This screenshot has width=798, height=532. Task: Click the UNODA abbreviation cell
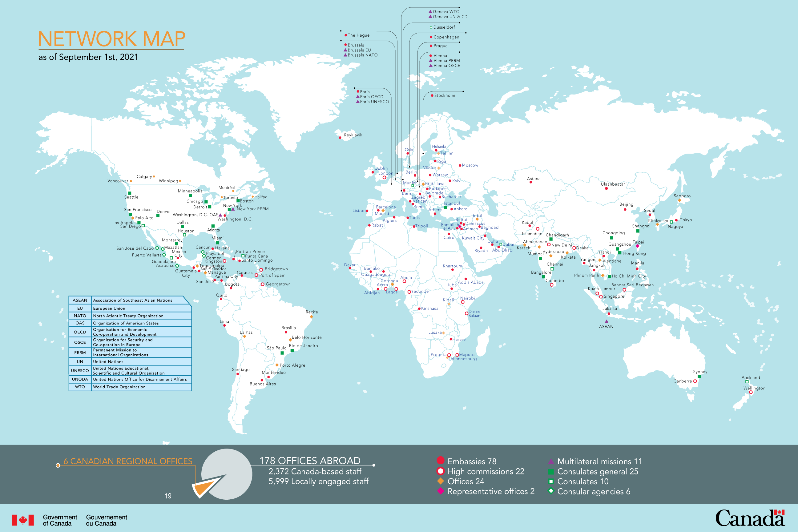pos(80,379)
